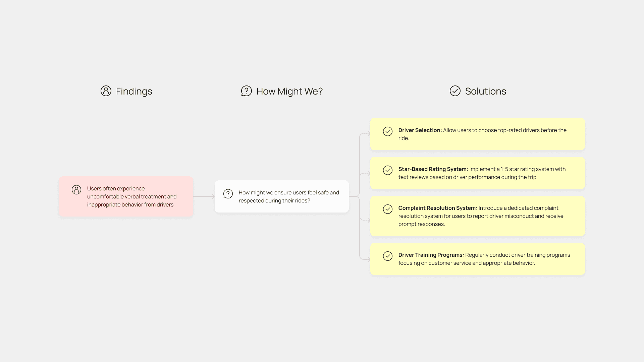The height and width of the screenshot is (362, 644).
Task: Click the user icon inside the pink findings card
Action: pos(76,190)
